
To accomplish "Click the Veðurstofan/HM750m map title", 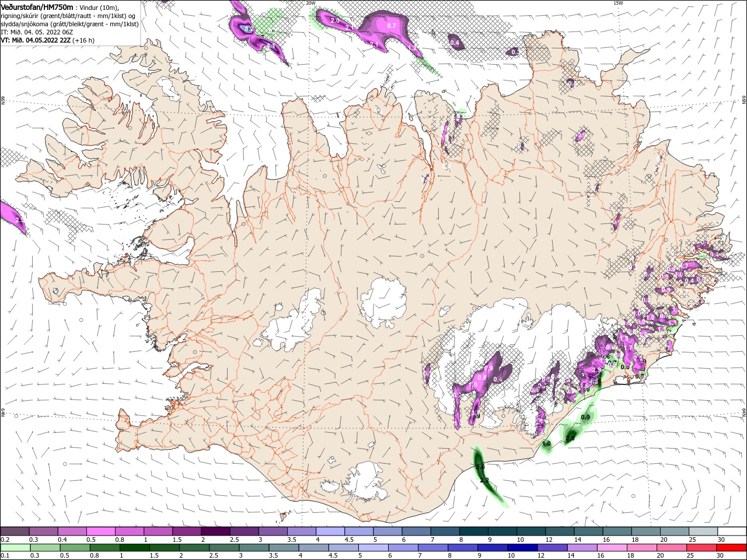I will tap(37, 6).
